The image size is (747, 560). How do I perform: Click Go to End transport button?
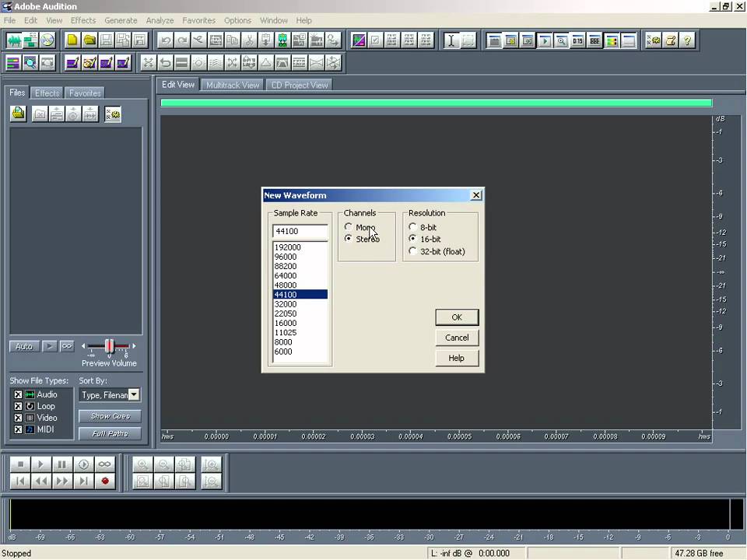pos(83,481)
